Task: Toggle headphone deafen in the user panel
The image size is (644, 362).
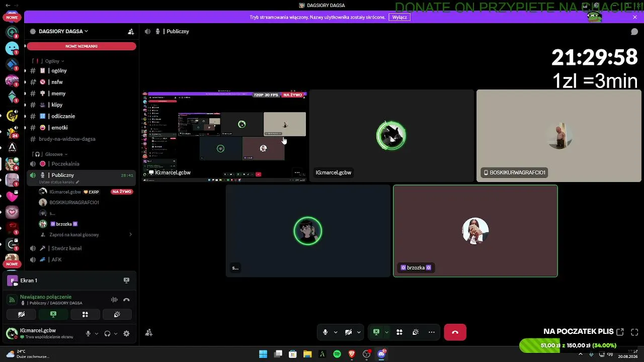Action: point(107,333)
